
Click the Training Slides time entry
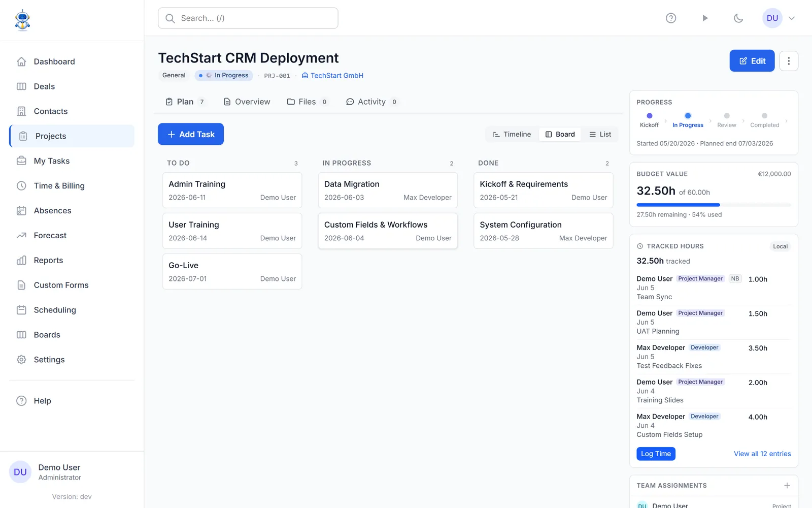pyautogui.click(x=714, y=391)
